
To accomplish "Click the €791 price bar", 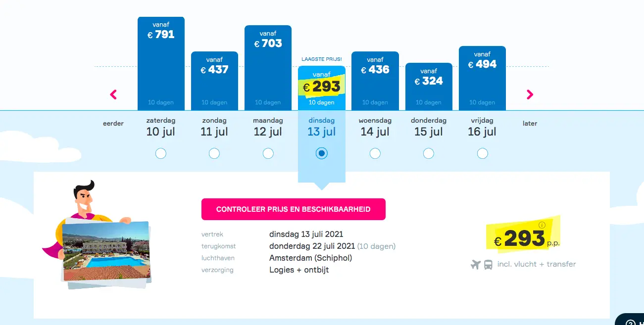I will click(x=161, y=63).
